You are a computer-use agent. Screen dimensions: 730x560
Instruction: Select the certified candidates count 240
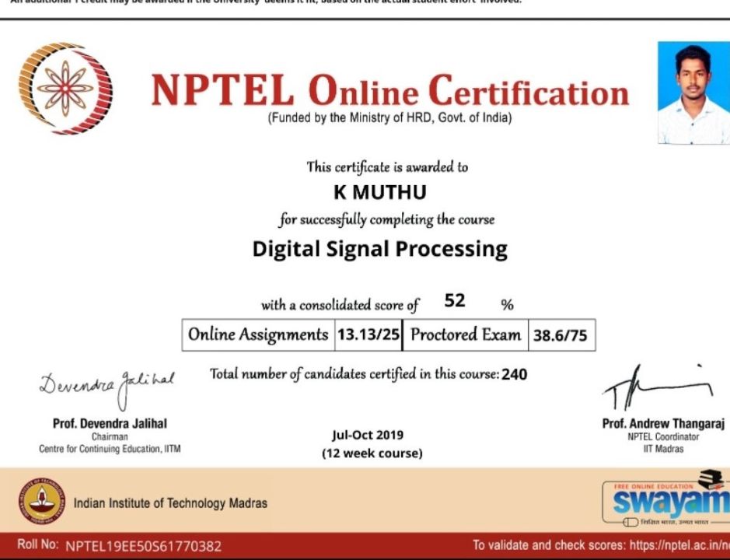pos(515,375)
